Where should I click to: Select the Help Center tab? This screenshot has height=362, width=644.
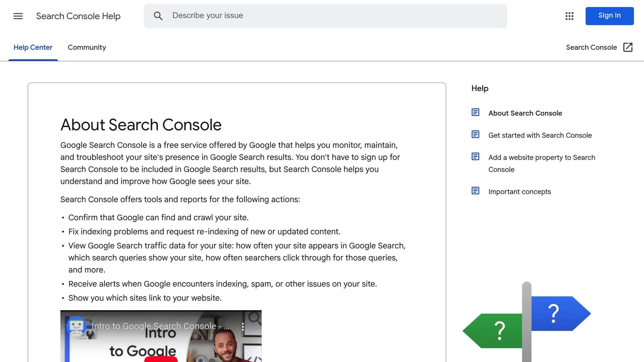click(33, 47)
